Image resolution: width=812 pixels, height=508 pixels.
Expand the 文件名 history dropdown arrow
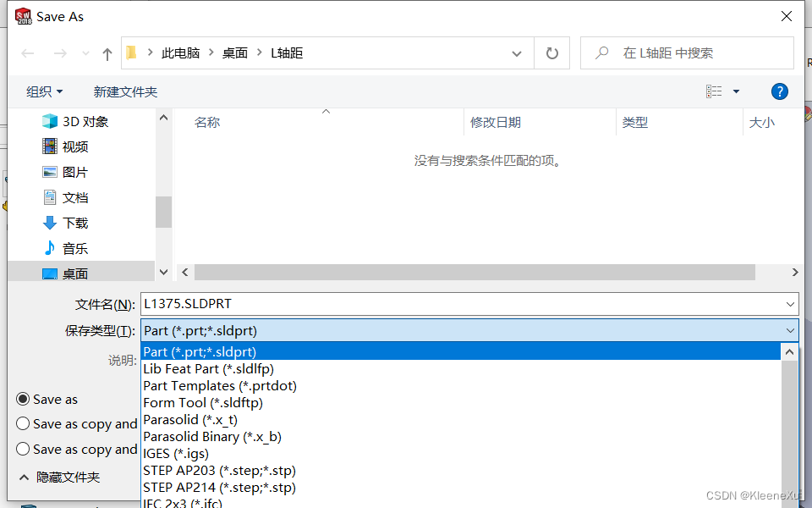[790, 303]
